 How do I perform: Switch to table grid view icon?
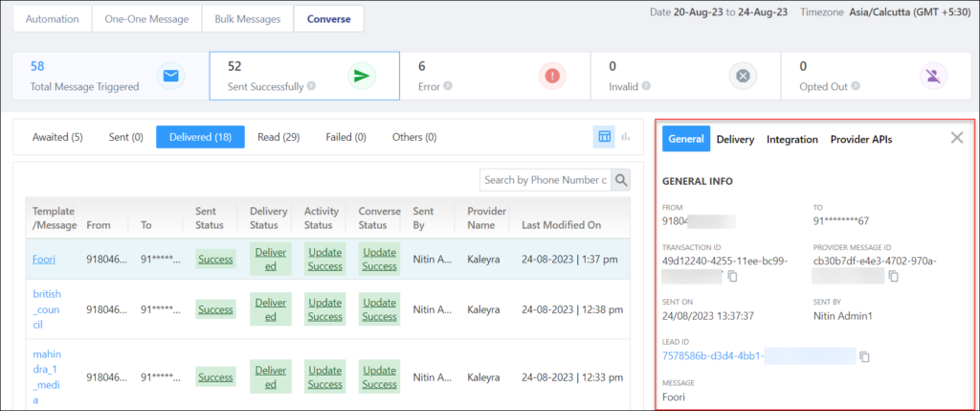click(x=604, y=137)
